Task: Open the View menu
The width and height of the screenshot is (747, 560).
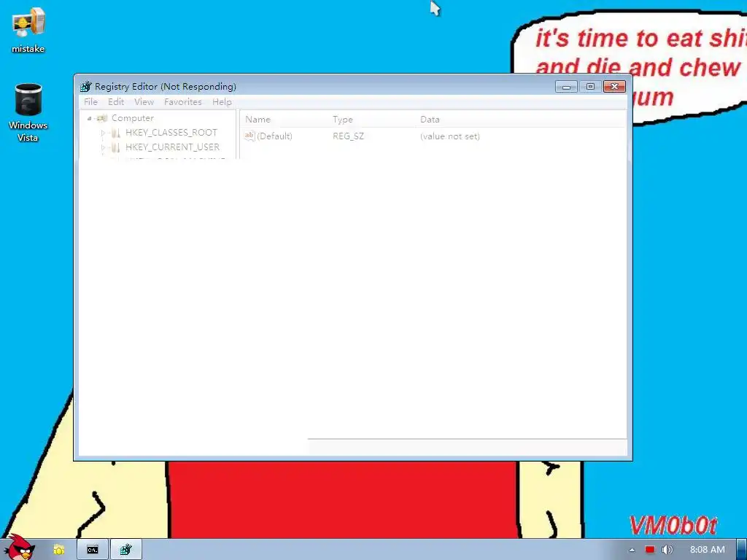Action: (144, 102)
